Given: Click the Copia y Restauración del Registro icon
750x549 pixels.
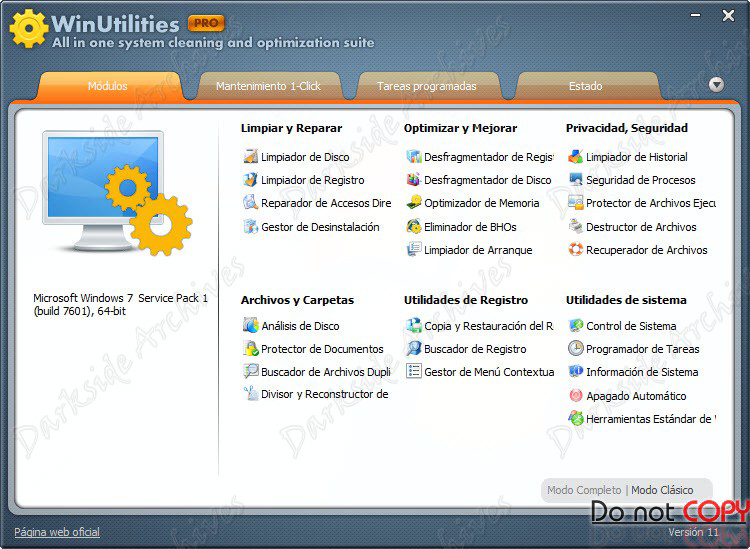Looking at the screenshot, I should (414, 325).
